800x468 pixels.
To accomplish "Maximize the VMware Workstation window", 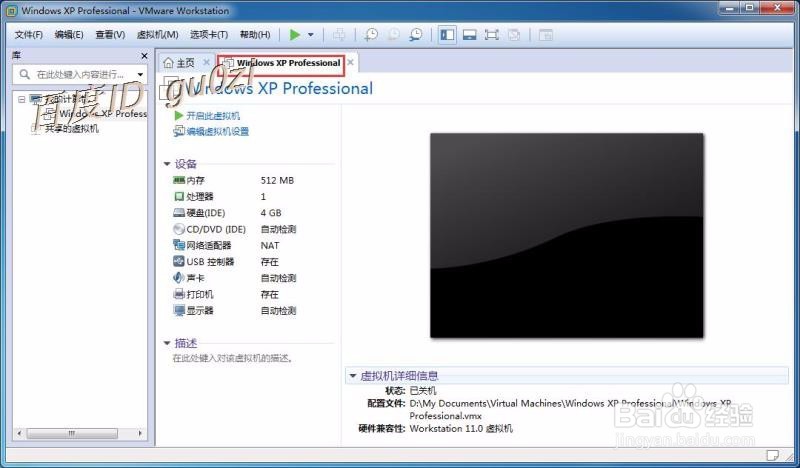I will pos(749,8).
